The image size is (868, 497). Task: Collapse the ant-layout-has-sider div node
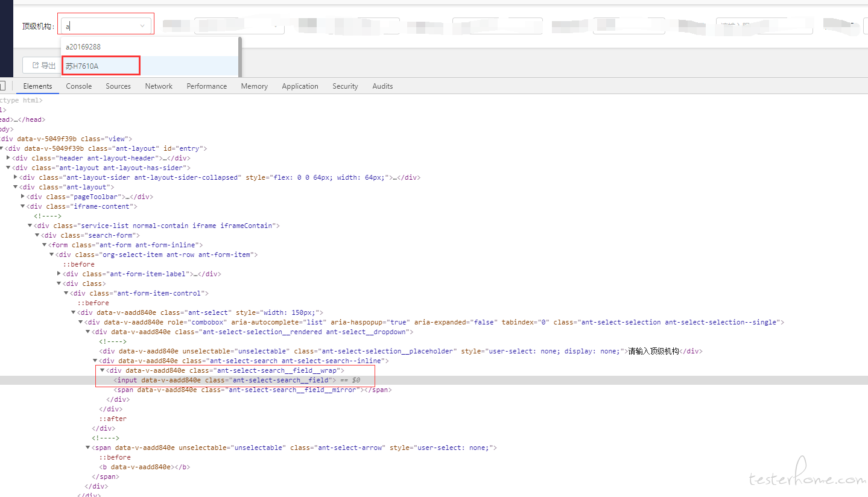tap(8, 168)
